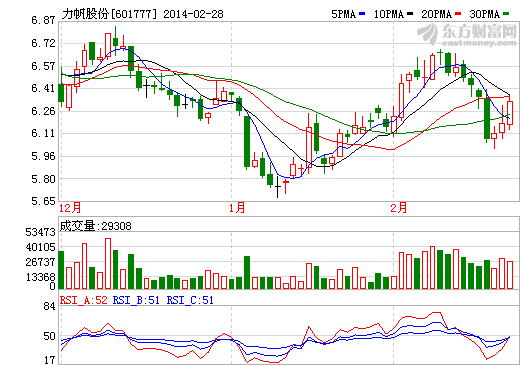Viewport: 520px width, 365px height.
Task: Click the 12月 month marker
Action: tap(70, 208)
